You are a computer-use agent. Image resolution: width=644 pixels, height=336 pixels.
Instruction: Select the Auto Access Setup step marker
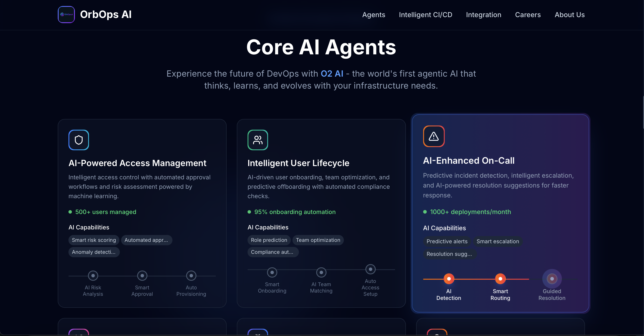pyautogui.click(x=371, y=269)
